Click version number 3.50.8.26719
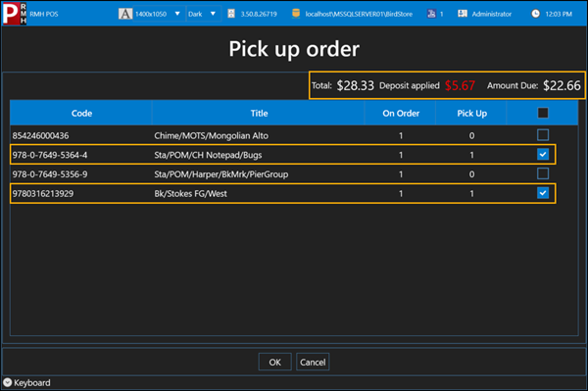 [x=259, y=14]
